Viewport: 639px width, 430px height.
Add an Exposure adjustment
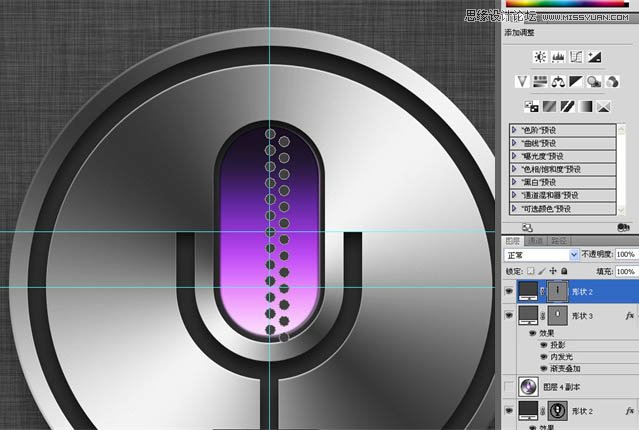[594, 57]
